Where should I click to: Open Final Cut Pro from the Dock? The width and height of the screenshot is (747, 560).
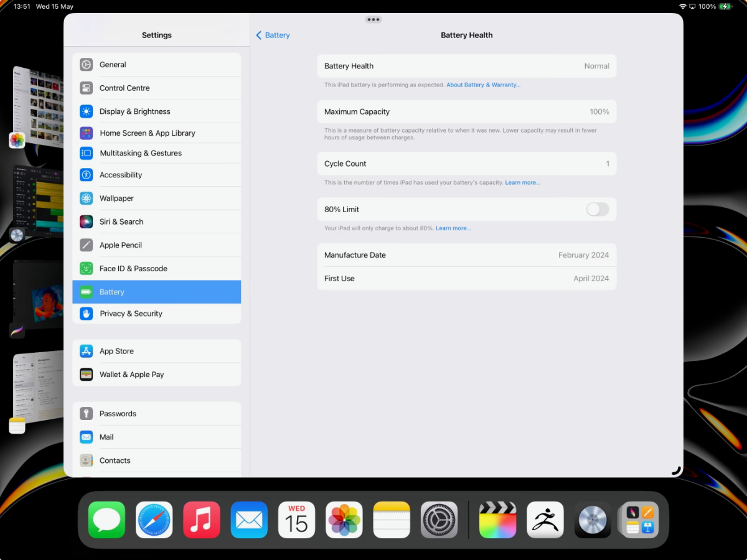tap(498, 520)
